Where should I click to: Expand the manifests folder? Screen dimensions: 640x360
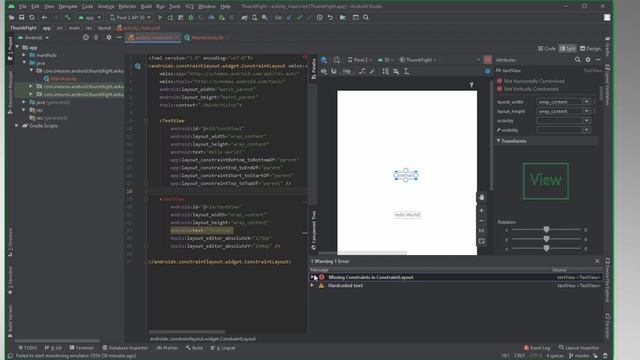coord(24,55)
